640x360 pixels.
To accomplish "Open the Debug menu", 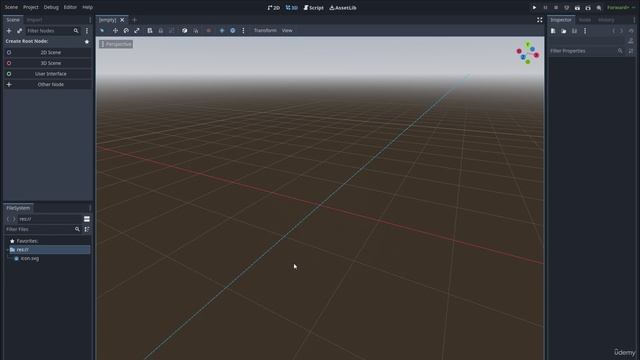I will (51, 7).
